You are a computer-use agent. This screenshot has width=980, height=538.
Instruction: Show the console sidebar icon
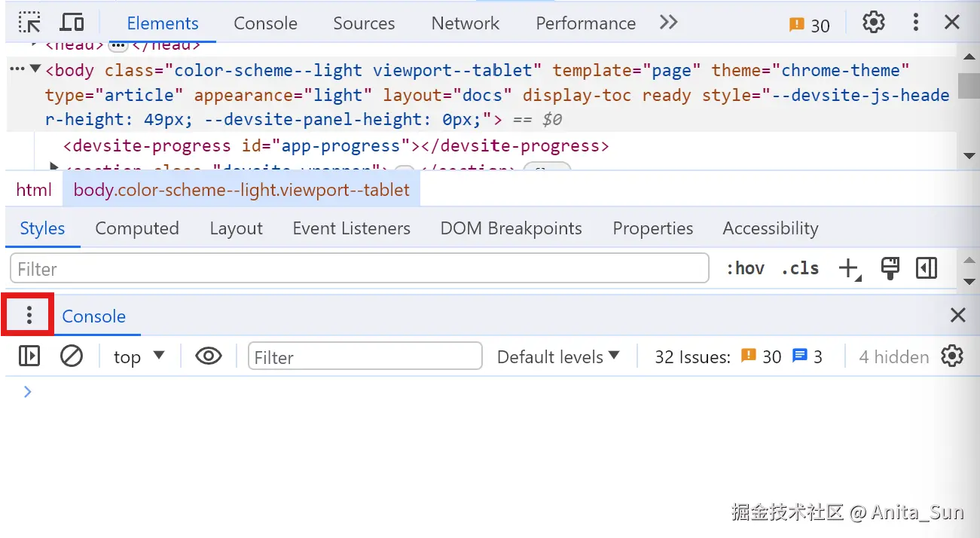click(29, 356)
